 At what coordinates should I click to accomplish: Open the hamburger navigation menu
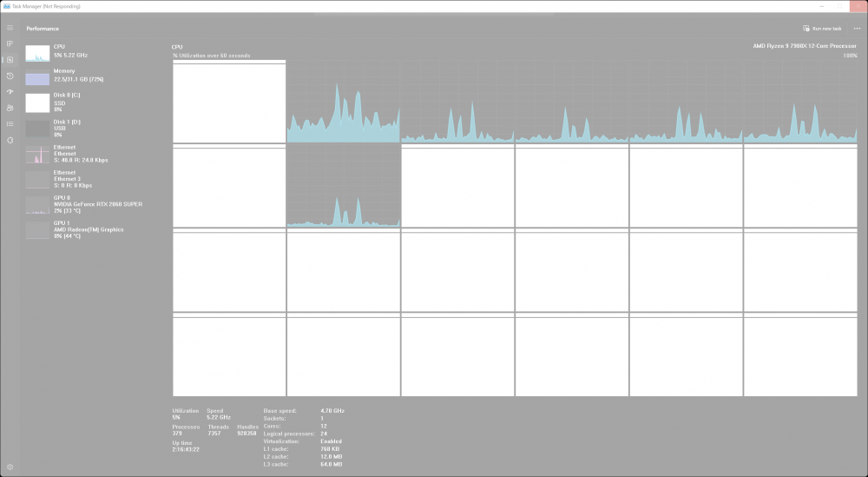[10, 28]
